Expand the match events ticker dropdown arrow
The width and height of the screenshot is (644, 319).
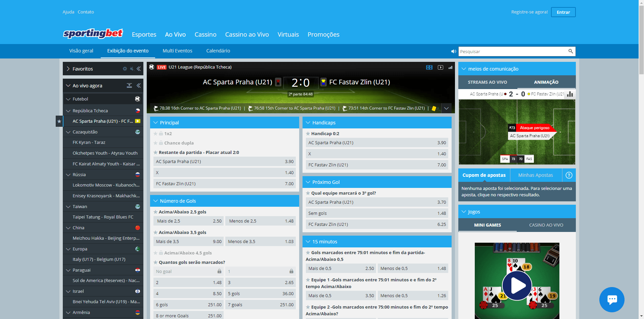point(447,108)
